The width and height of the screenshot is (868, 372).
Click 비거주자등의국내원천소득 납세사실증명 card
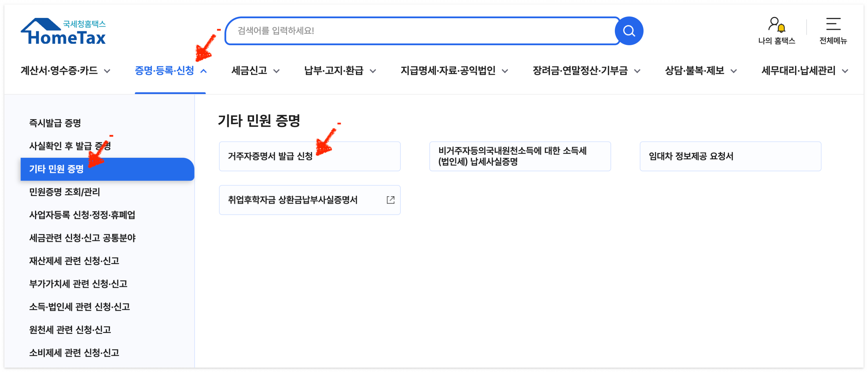[520, 156]
